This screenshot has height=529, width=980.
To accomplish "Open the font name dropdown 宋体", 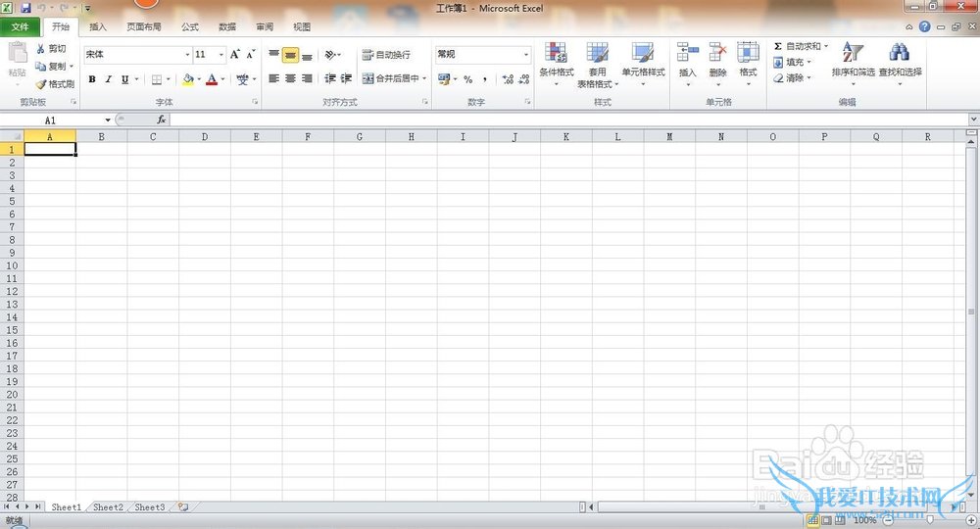I will (187, 54).
